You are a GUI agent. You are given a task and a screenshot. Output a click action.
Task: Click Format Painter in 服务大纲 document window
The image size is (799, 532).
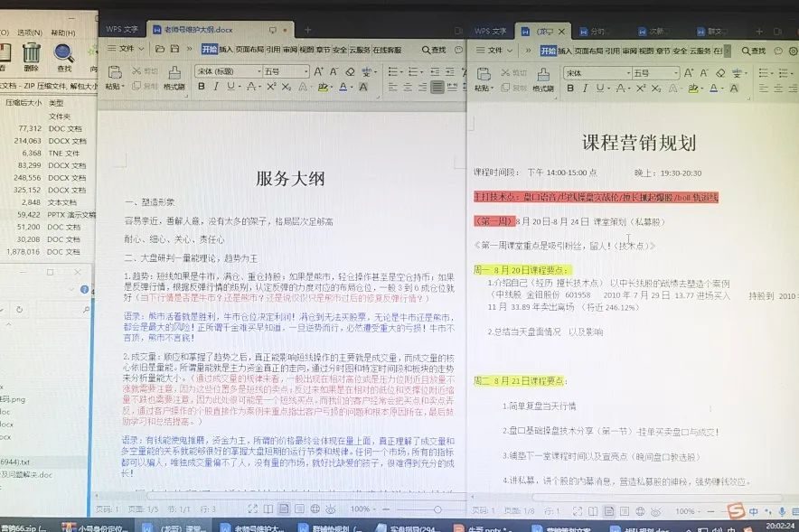tap(174, 79)
